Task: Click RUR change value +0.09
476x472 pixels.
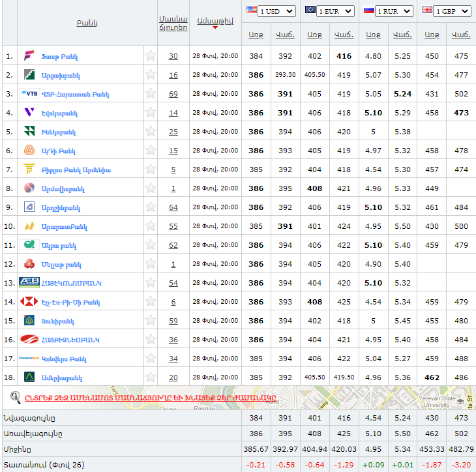Action: click(x=374, y=465)
